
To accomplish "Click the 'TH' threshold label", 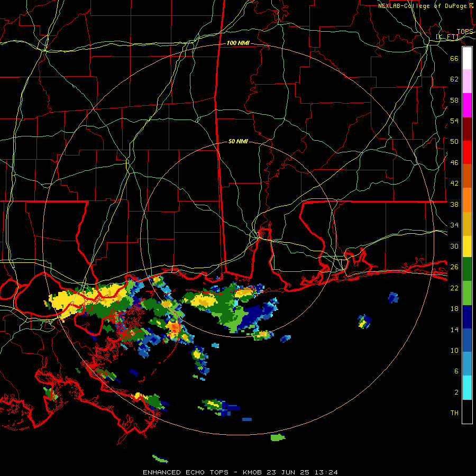I will click(x=454, y=413).
